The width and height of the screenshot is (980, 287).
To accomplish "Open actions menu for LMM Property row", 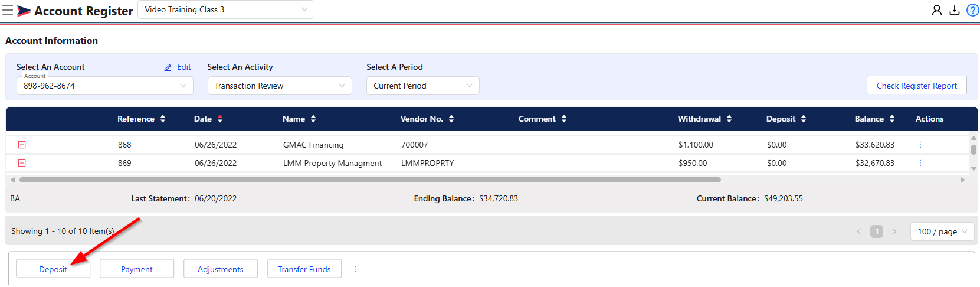I will [920, 163].
